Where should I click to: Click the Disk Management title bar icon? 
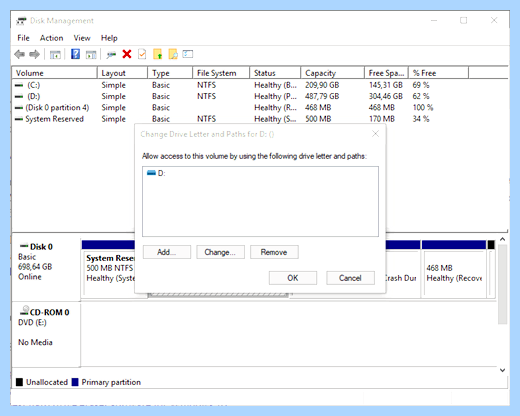(21, 21)
